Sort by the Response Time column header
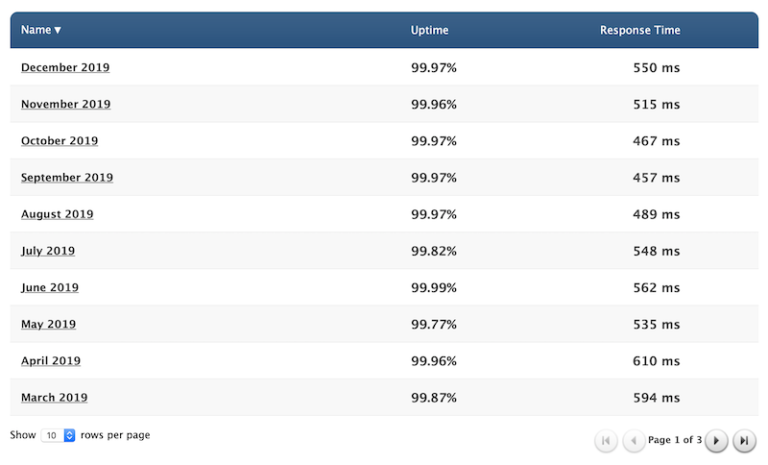Viewport: 768px width, 465px height. tap(640, 30)
